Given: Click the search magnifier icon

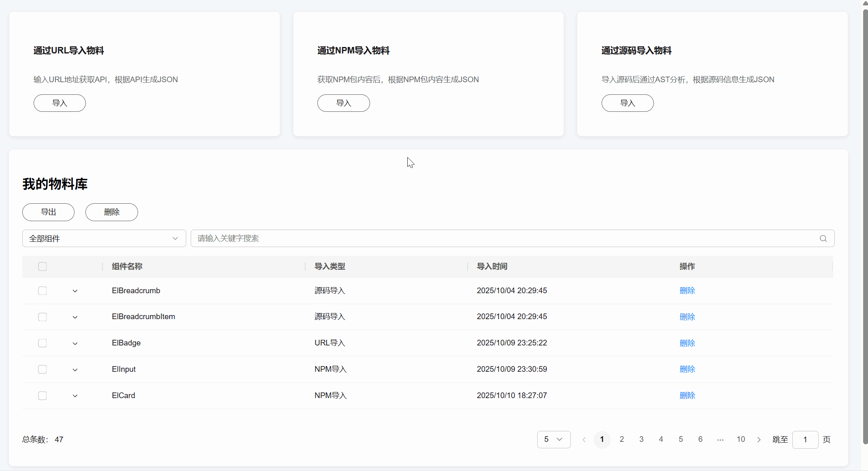Looking at the screenshot, I should 823,239.
